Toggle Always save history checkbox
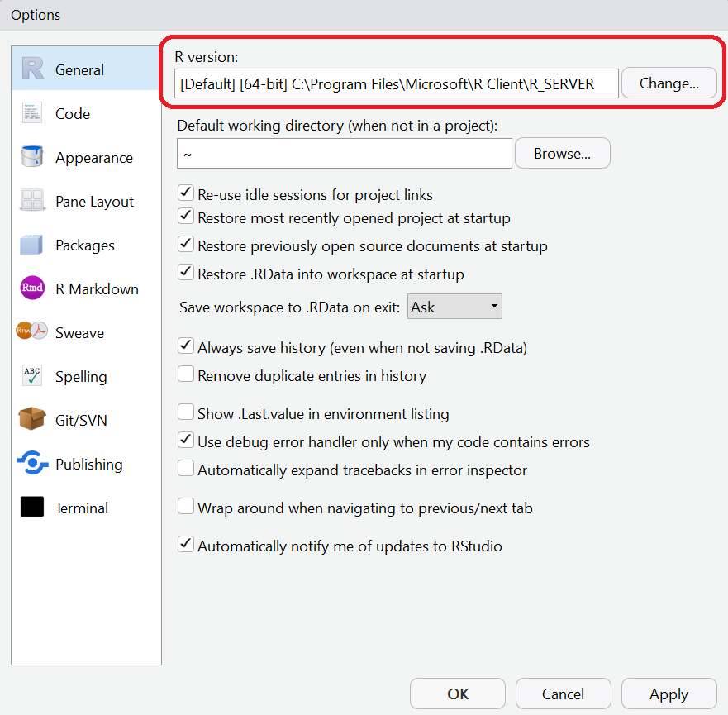The width and height of the screenshot is (728, 715). coord(186,346)
